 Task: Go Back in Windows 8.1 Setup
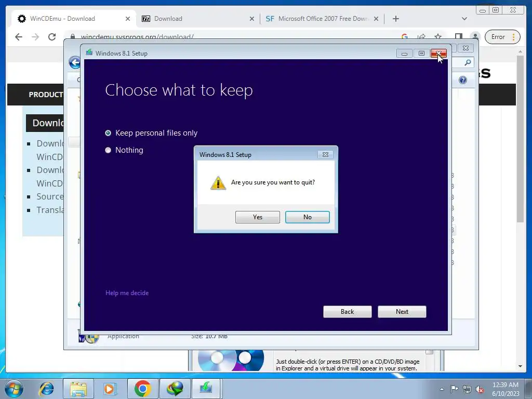click(x=348, y=312)
